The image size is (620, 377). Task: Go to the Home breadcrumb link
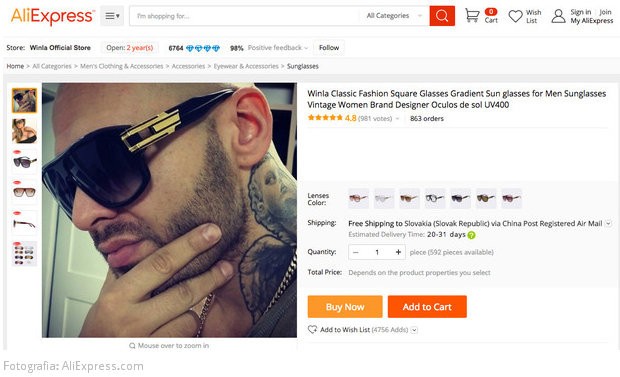tap(15, 66)
